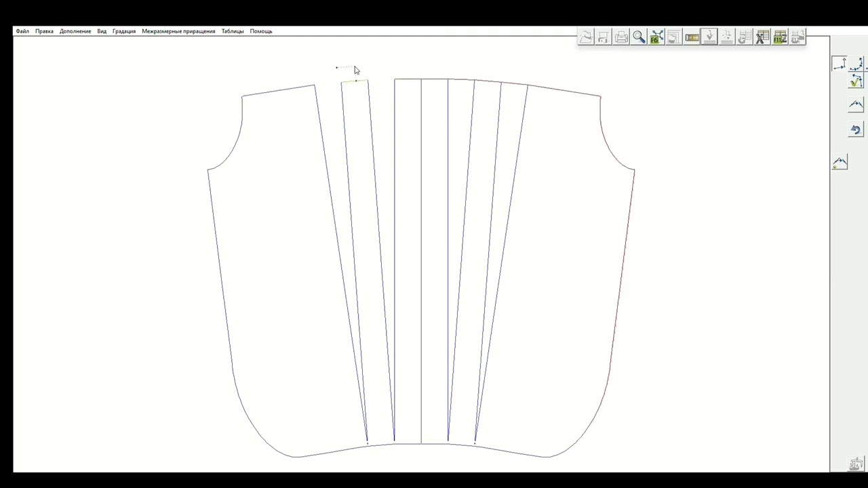Select the measuring tape tool

[x=692, y=37]
